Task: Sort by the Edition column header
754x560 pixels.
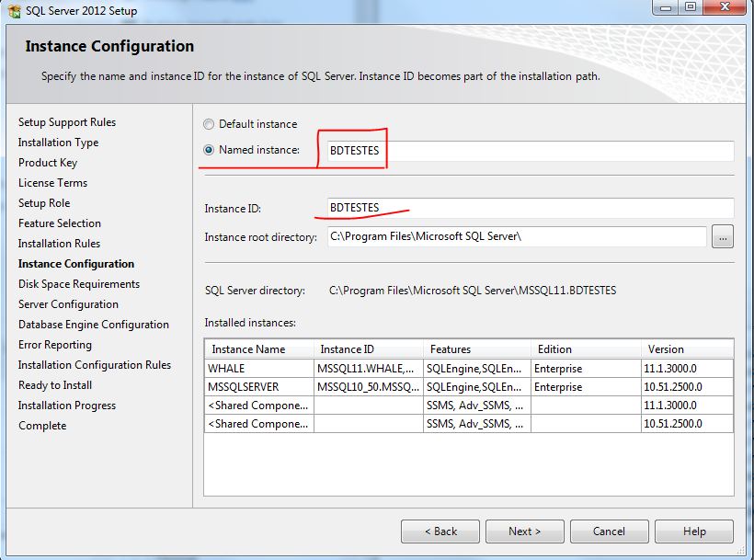Action: click(586, 349)
